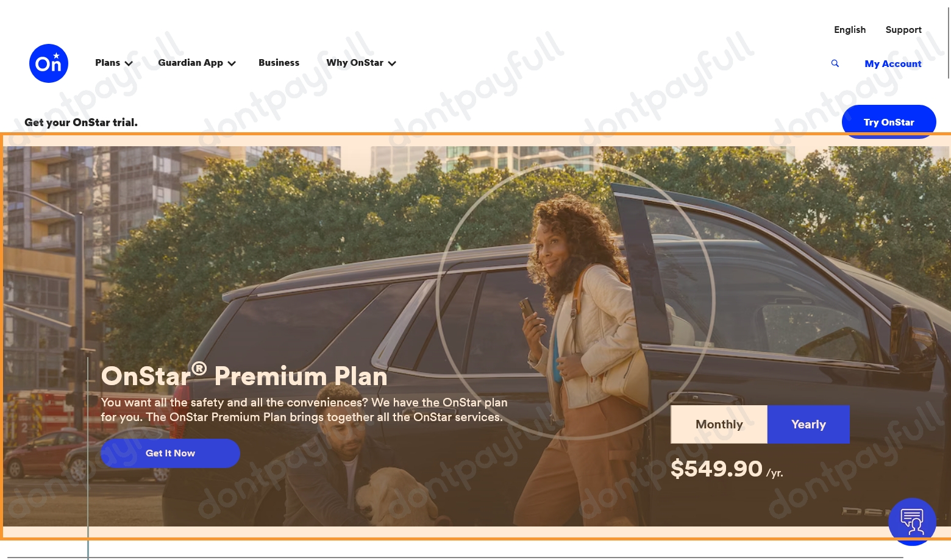Click the Try OnStar button

tap(889, 122)
